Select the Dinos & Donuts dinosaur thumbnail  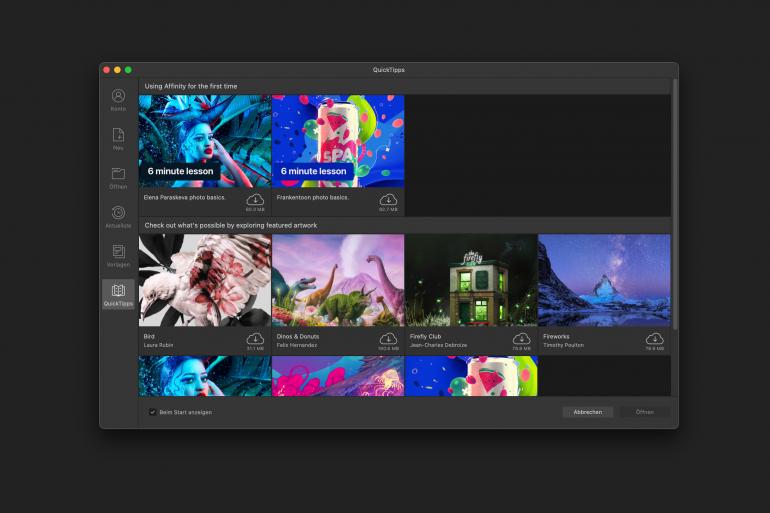point(338,280)
